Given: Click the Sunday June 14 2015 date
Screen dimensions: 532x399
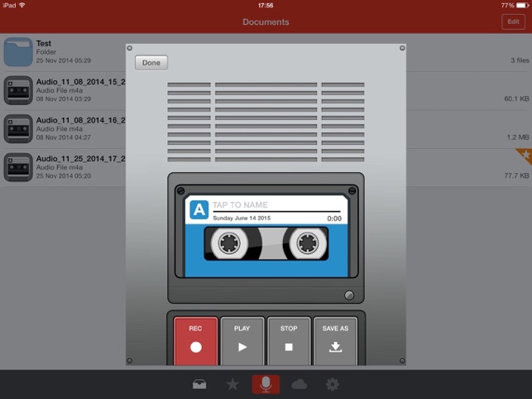Looking at the screenshot, I should coord(242,218).
